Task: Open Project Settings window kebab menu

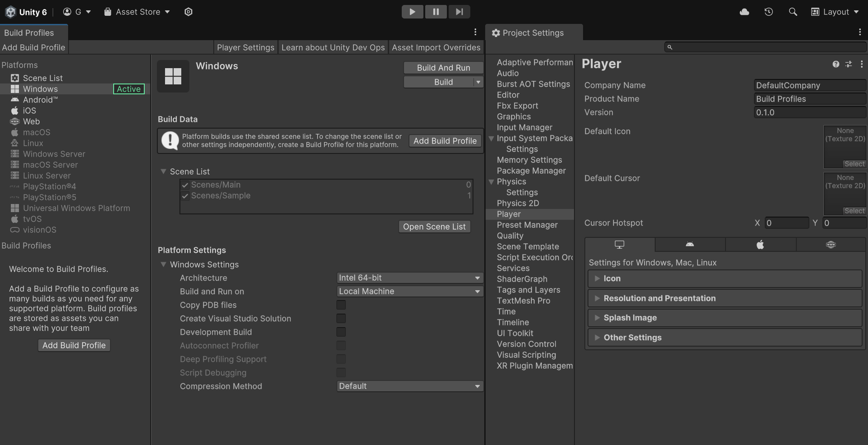Action: pyautogui.click(x=860, y=32)
